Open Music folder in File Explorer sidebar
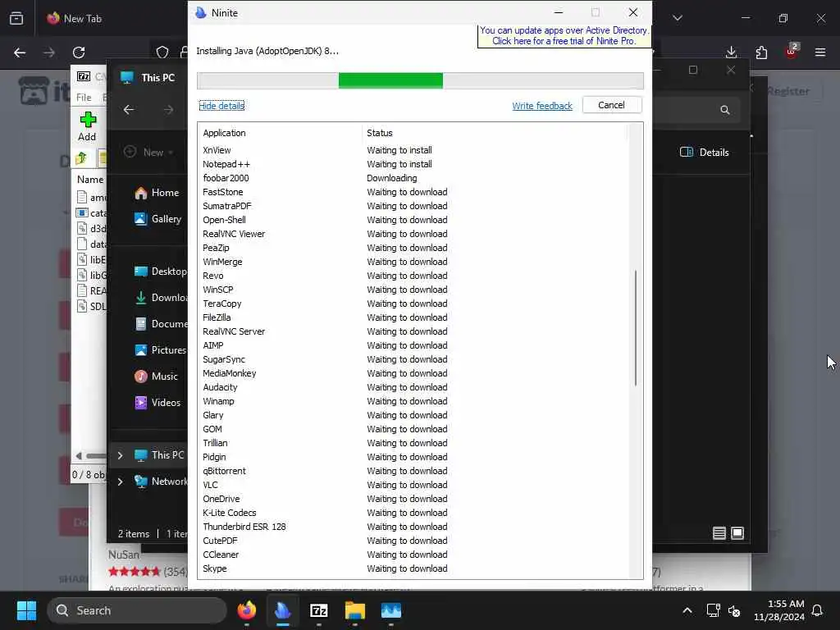 coord(156,377)
